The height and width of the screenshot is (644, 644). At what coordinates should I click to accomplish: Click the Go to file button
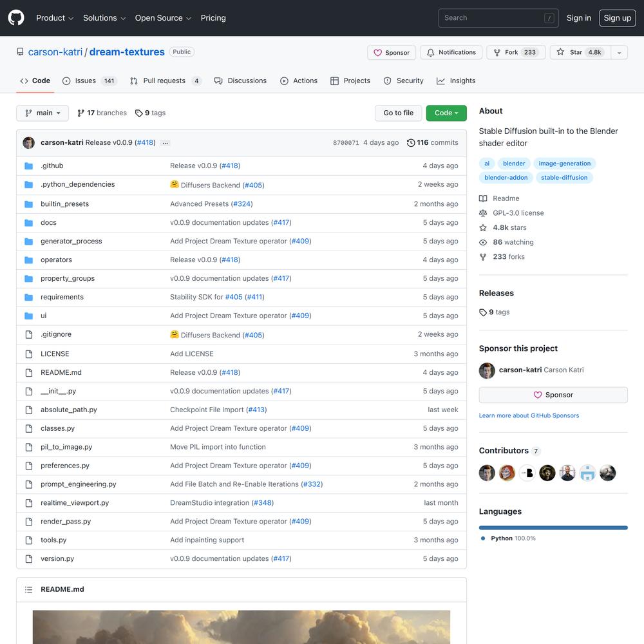point(399,113)
